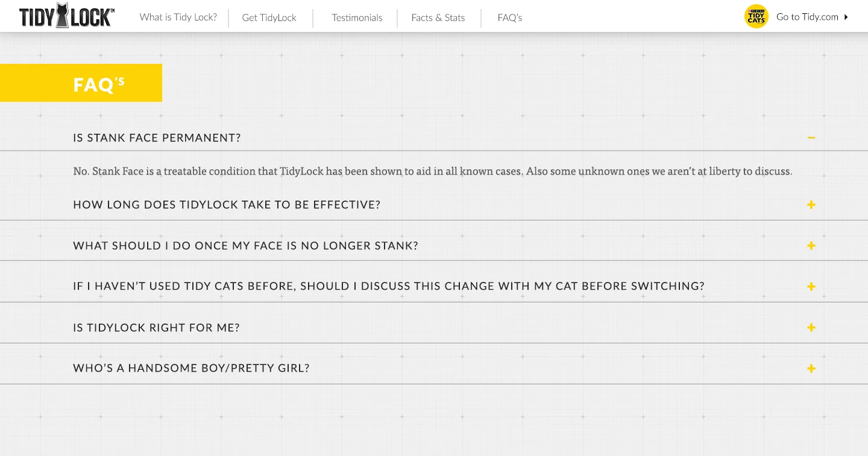Screen dimensions: 868x456
Task: Click 'Who's a handsome boy/pretty girl?' question
Action: 191,368
